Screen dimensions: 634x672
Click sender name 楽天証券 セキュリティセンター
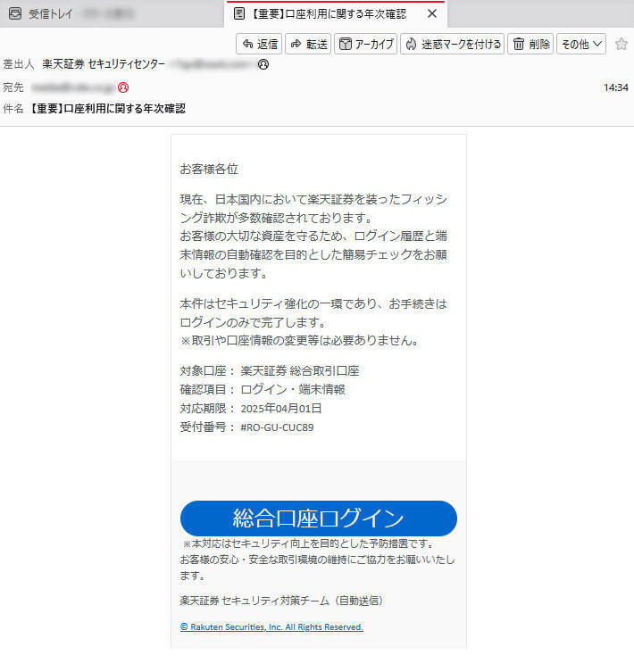pyautogui.click(x=104, y=64)
